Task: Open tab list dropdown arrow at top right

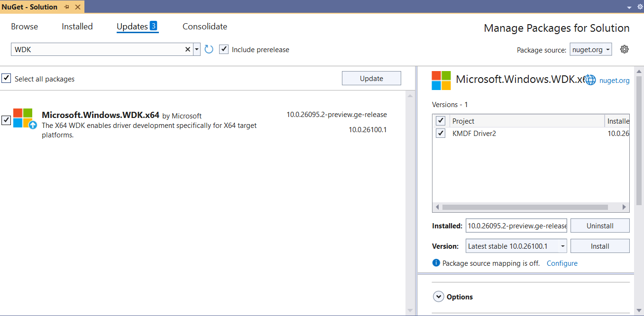Action: click(x=629, y=8)
